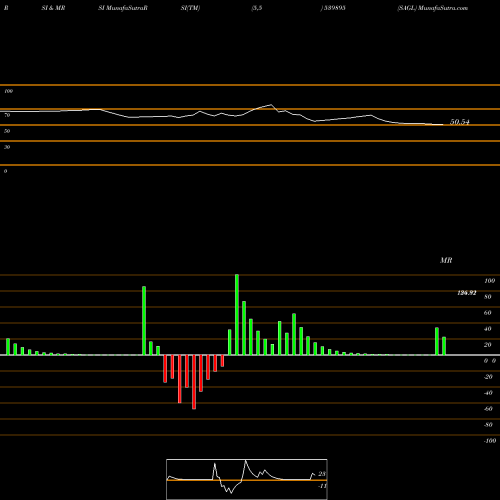This screenshot has height=500, width=500.
Task: Click the value 23 in mini chart
Action: 322,474
